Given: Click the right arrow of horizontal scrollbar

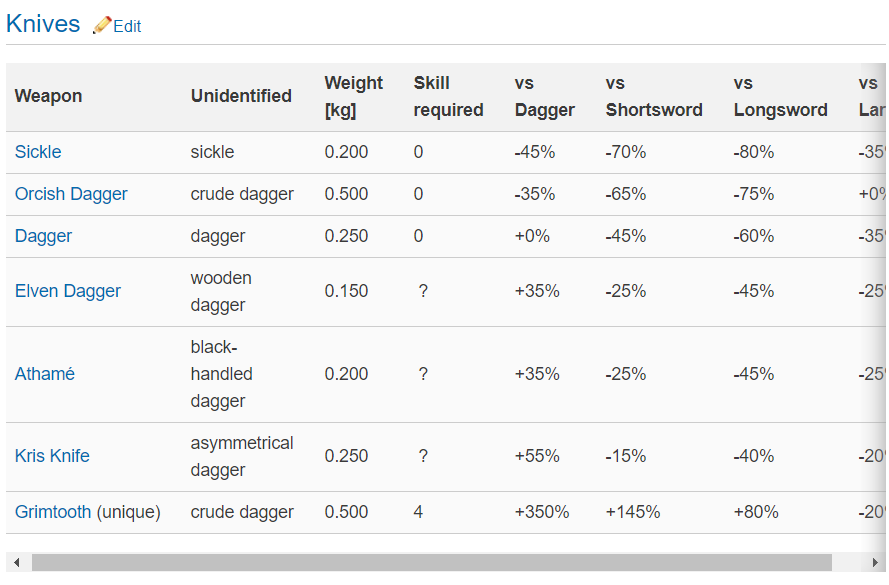Looking at the screenshot, I should 874,563.
